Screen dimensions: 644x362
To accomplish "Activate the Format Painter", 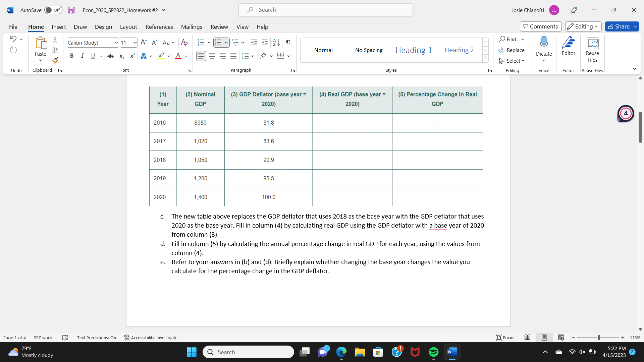I will (55, 61).
